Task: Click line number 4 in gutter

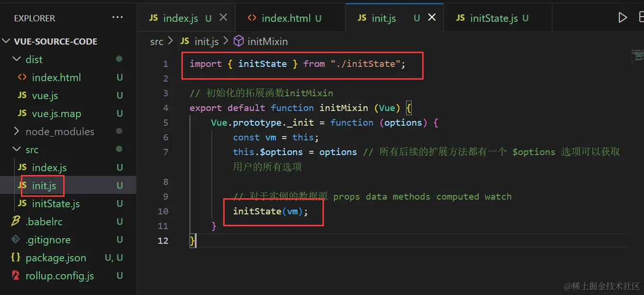Action: [x=166, y=108]
